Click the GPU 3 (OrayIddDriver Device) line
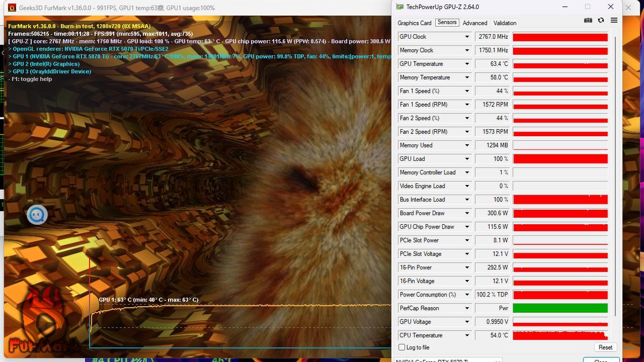The height and width of the screenshot is (362, 644). point(49,71)
